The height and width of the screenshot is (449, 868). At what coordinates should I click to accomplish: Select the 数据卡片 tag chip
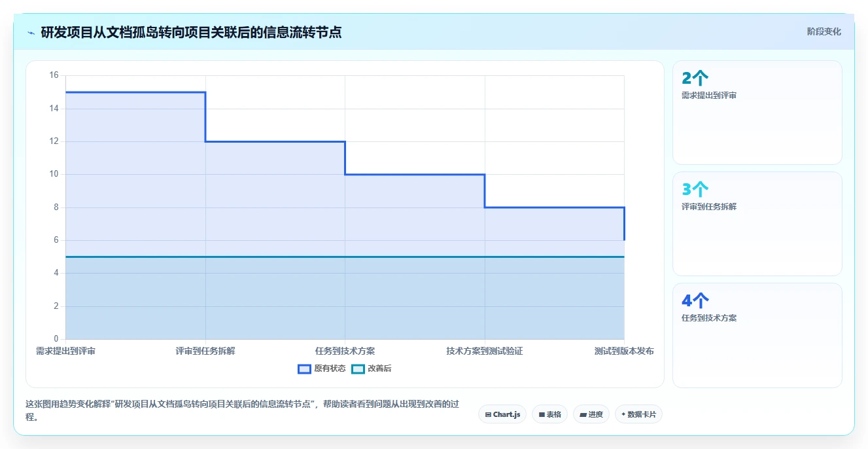[638, 414]
